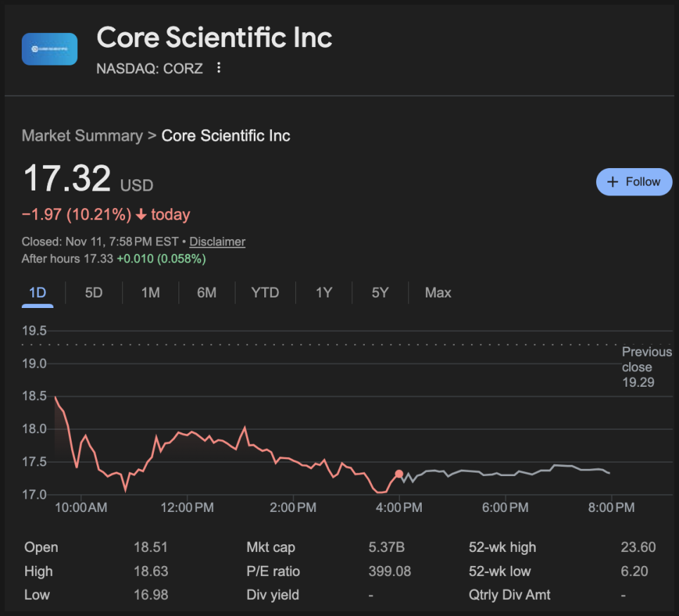This screenshot has height=616, width=679.
Task: Click the red down arrow beside today
Action: coord(141,214)
